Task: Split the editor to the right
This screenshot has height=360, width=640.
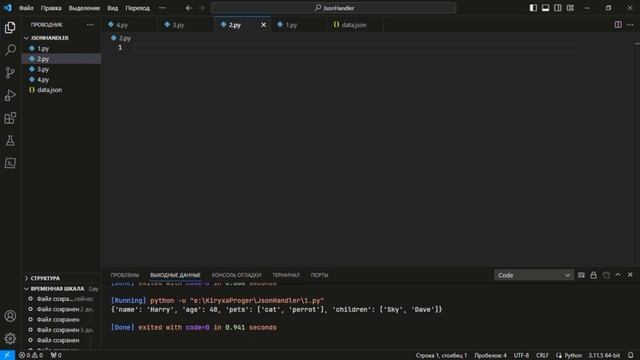Action: tap(618, 25)
